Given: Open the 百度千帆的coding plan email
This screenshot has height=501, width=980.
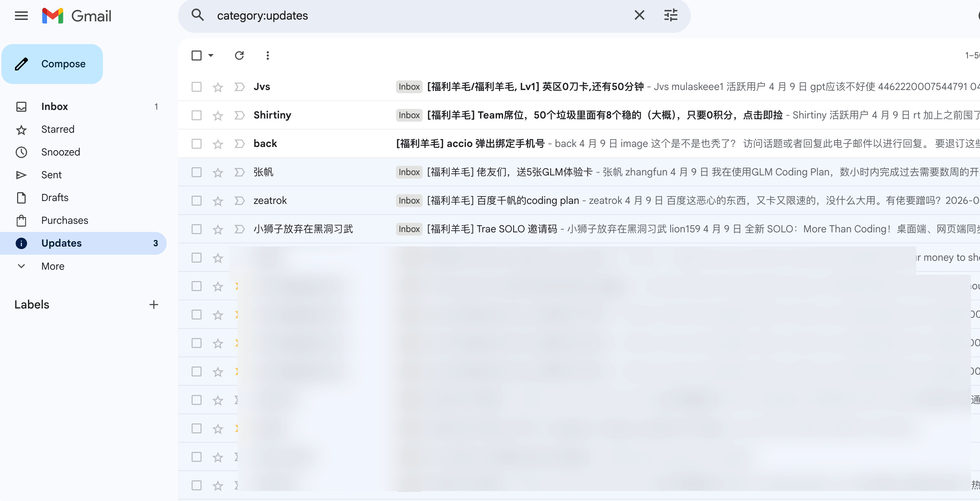Looking at the screenshot, I should click(x=579, y=201).
